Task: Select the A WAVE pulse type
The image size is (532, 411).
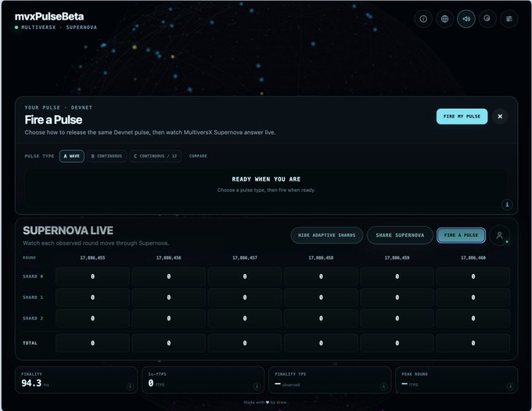Action: [72, 156]
